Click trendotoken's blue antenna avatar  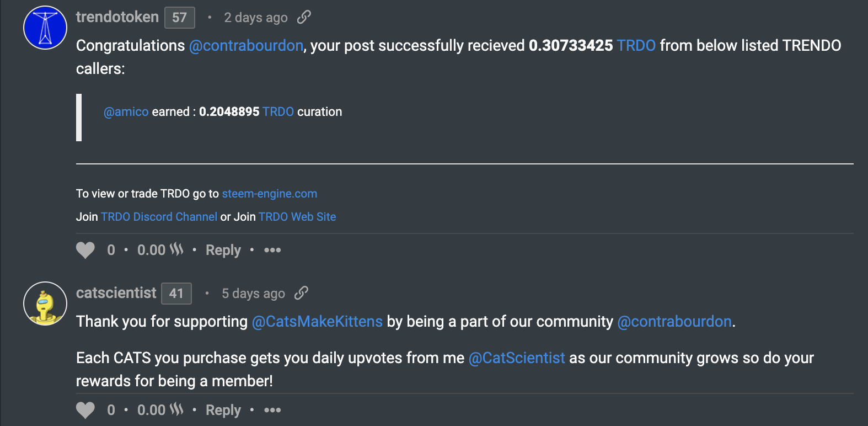point(44,27)
